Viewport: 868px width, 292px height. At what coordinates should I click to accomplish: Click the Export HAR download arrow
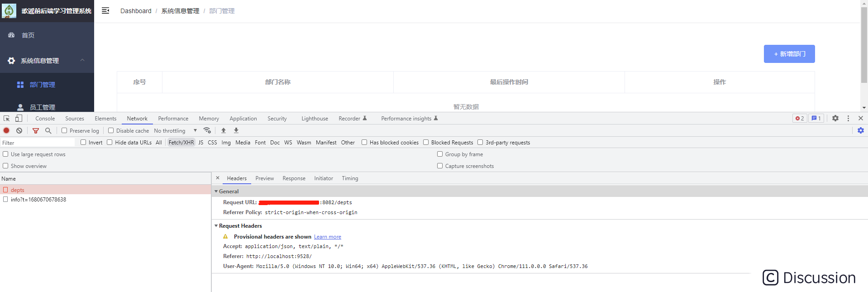click(x=236, y=130)
